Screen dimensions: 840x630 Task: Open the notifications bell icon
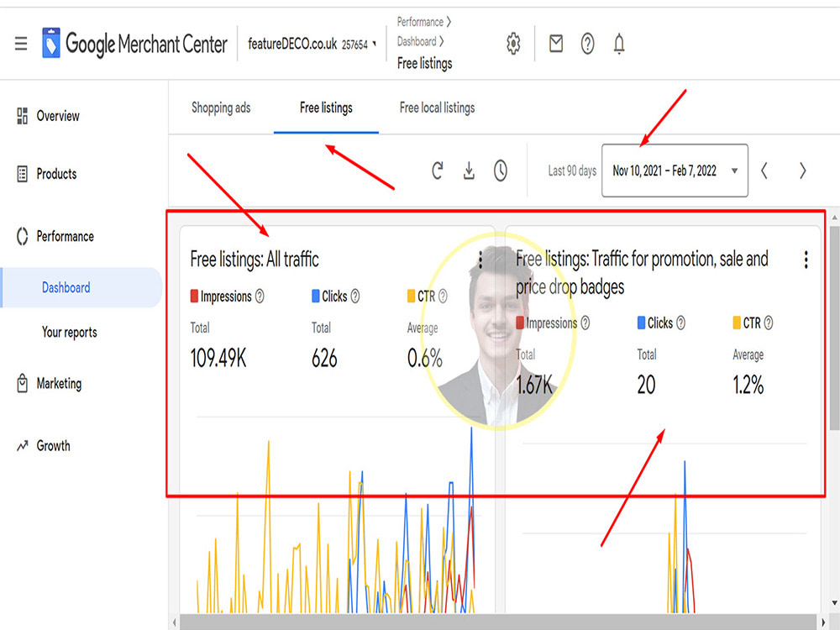[x=619, y=44]
